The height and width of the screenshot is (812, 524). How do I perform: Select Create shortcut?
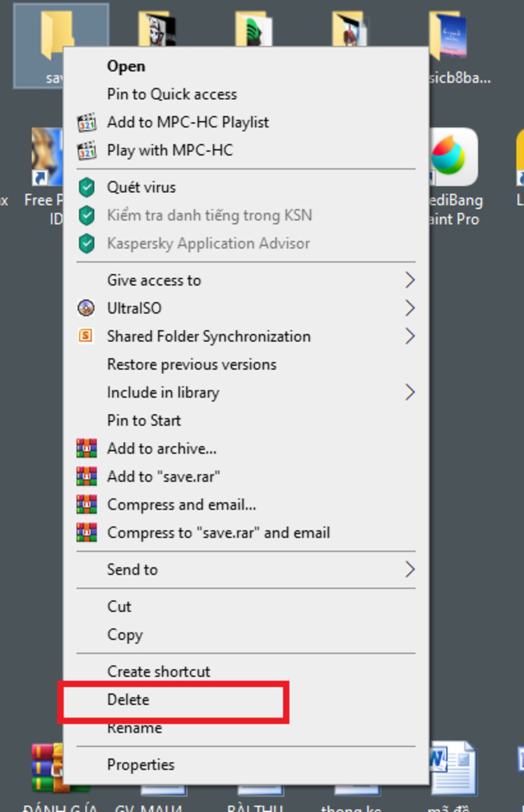pos(159,672)
